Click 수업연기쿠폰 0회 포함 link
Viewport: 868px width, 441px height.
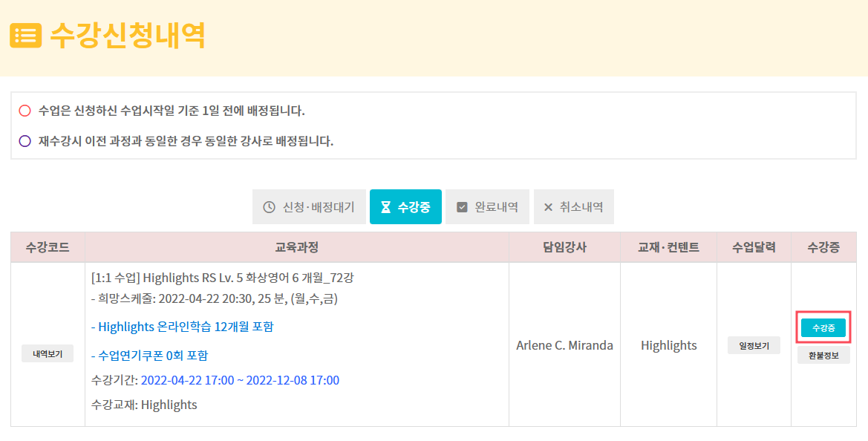149,355
